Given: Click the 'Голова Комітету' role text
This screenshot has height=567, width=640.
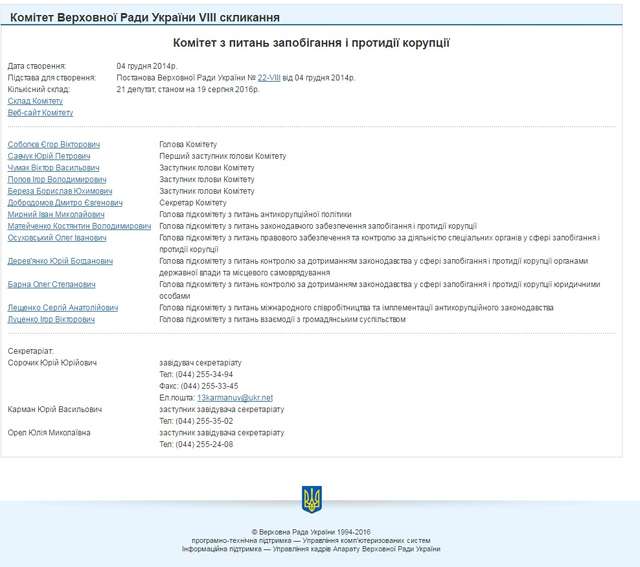Looking at the screenshot, I should click(x=188, y=145).
